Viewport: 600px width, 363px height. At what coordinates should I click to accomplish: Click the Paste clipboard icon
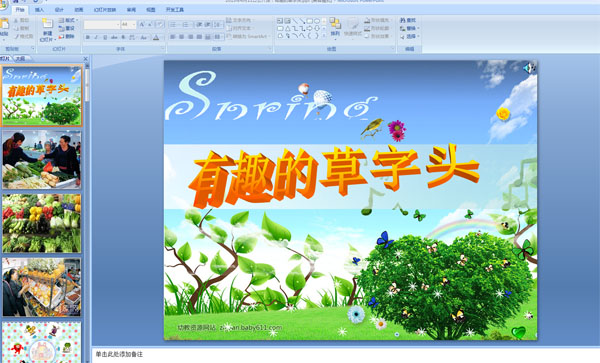point(4,24)
